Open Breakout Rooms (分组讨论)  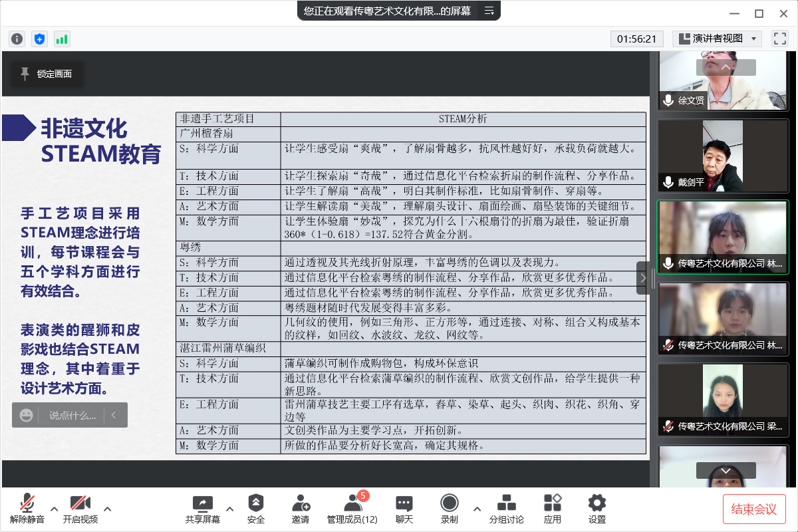pos(507,509)
